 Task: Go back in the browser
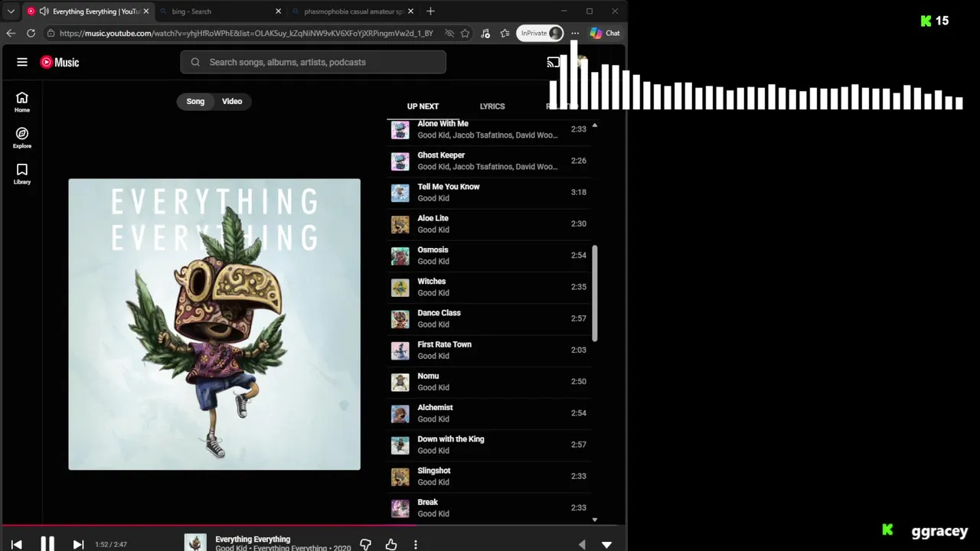(11, 33)
